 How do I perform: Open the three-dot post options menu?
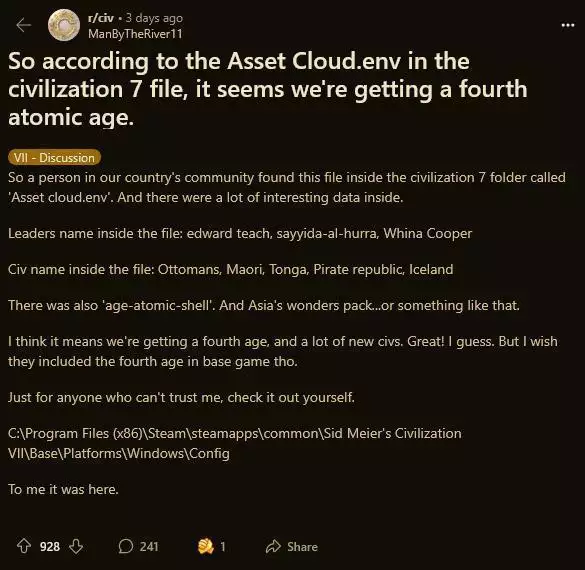point(568,25)
